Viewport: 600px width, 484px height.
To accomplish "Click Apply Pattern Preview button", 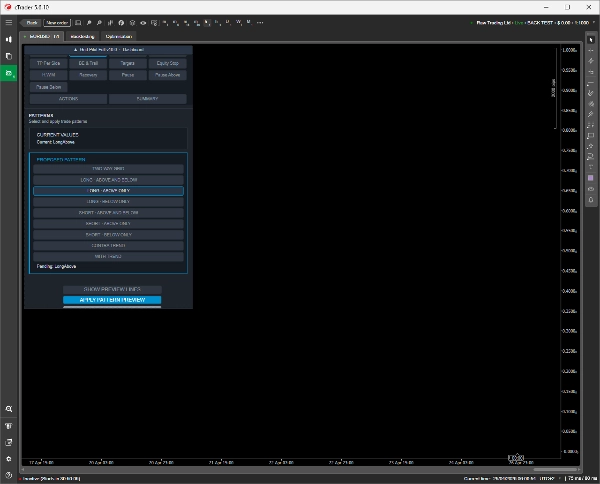I will click(x=112, y=300).
